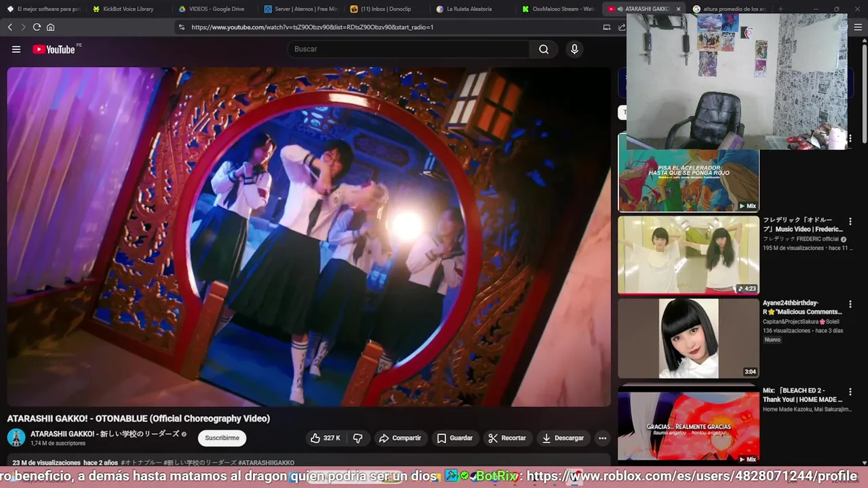
Task: View site information icon beside the URL
Action: (x=181, y=27)
